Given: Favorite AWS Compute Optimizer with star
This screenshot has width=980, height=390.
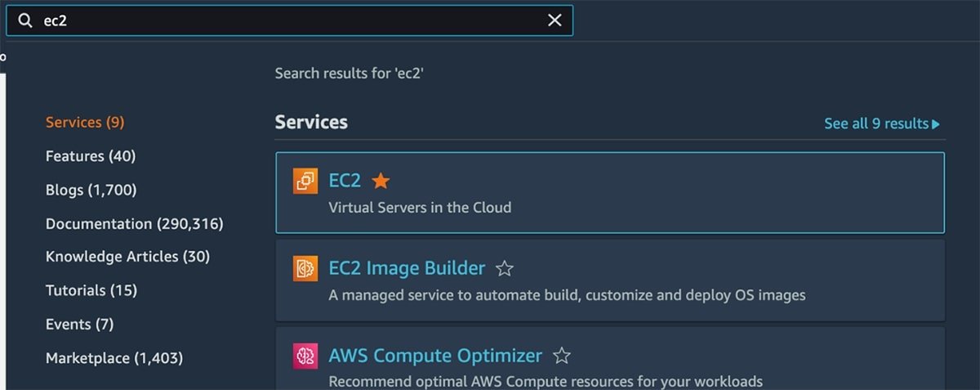Looking at the screenshot, I should coord(561,356).
